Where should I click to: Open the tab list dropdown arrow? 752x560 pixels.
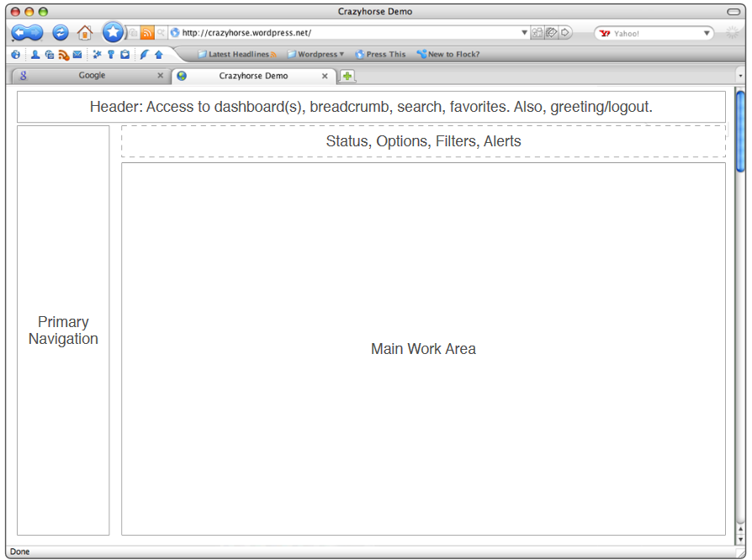739,76
